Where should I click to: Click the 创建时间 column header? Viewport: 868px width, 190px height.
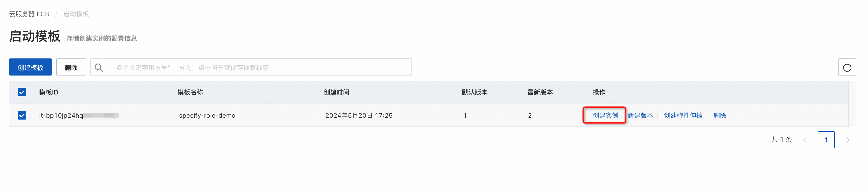pyautogui.click(x=336, y=92)
